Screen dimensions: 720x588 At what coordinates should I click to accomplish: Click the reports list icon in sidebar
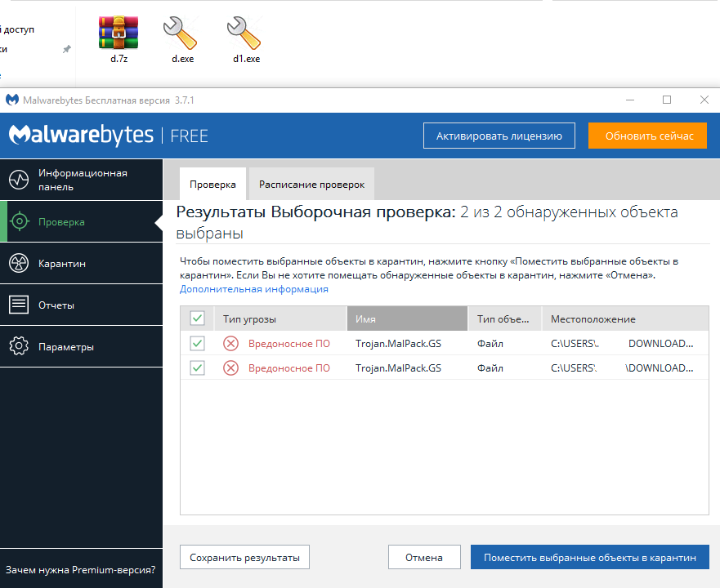click(19, 305)
